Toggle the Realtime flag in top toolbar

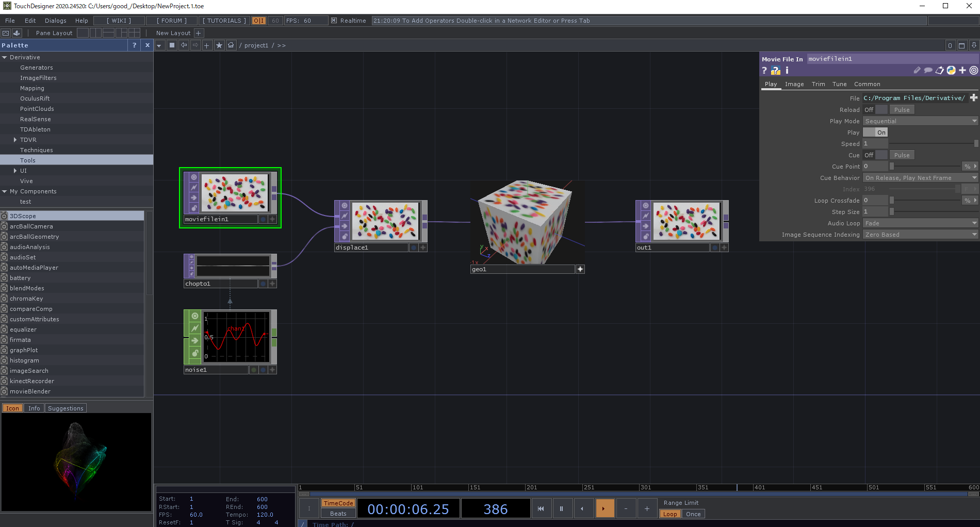(334, 21)
